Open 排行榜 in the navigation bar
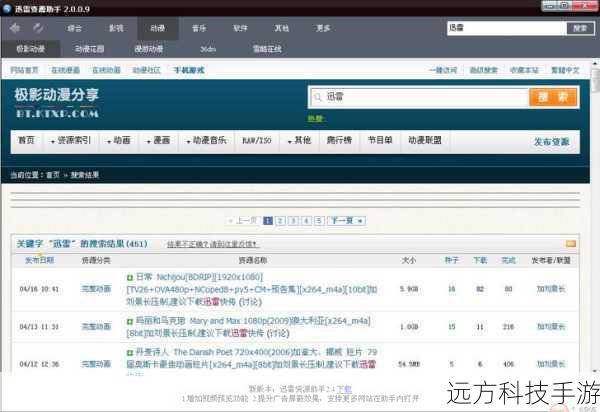 coord(339,140)
